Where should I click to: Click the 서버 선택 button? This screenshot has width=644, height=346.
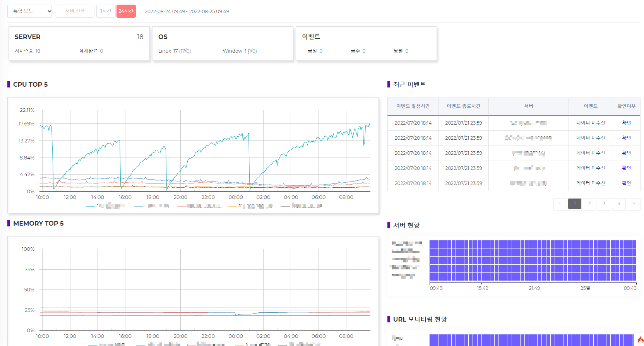pyautogui.click(x=75, y=11)
